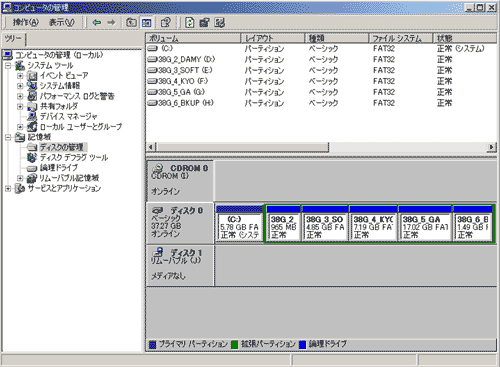Select the 38G_4_KYO (F:) volume row
500x367 pixels.
pyautogui.click(x=321, y=81)
